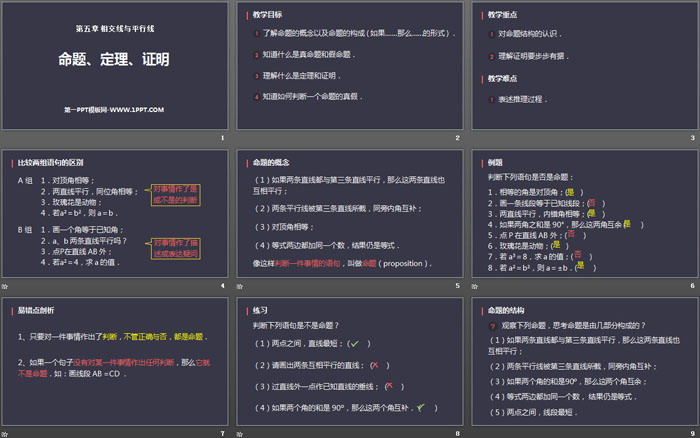Select the 易错点剖析 slide thumbnail
The image size is (700, 438).
click(x=115, y=360)
